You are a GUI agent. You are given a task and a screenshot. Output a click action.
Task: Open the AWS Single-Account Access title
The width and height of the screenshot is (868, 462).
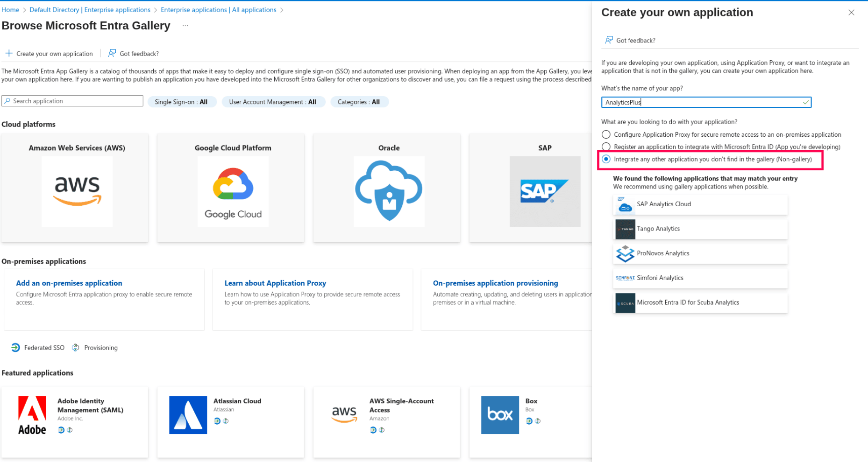click(x=402, y=405)
